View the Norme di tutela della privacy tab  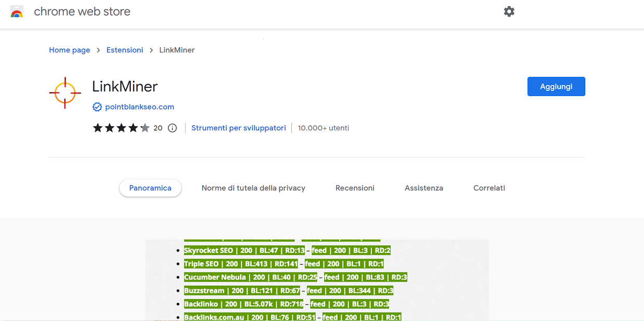point(253,188)
